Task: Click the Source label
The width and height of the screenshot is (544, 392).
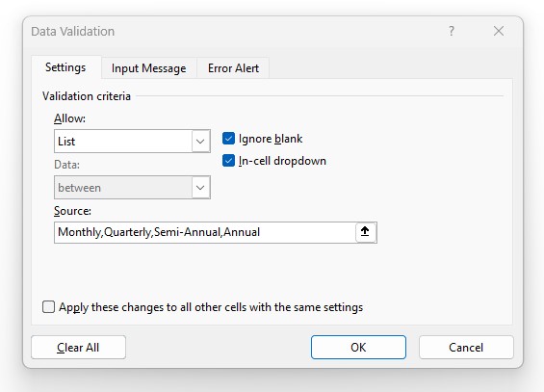Action: [x=72, y=211]
